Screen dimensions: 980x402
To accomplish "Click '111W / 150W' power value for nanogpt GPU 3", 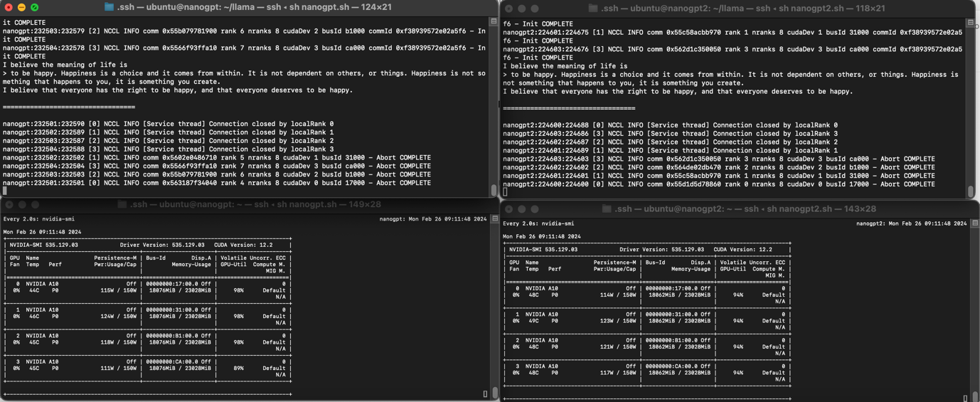I will 118,369.
